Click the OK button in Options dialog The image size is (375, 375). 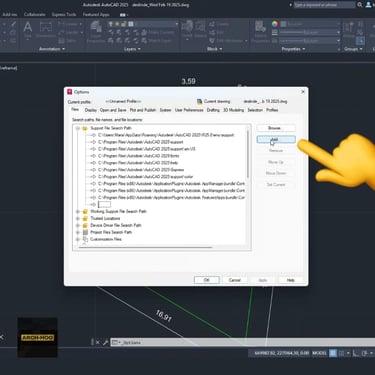[207, 280]
